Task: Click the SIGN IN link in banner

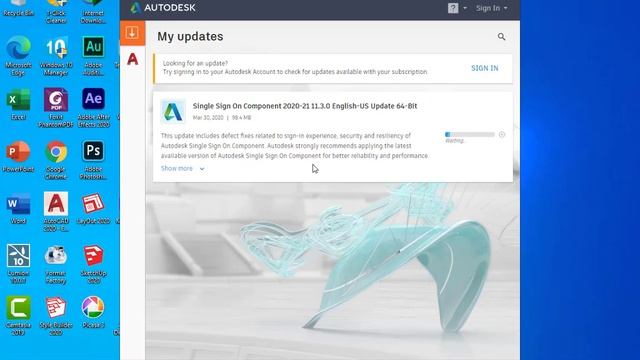Action: [484, 68]
